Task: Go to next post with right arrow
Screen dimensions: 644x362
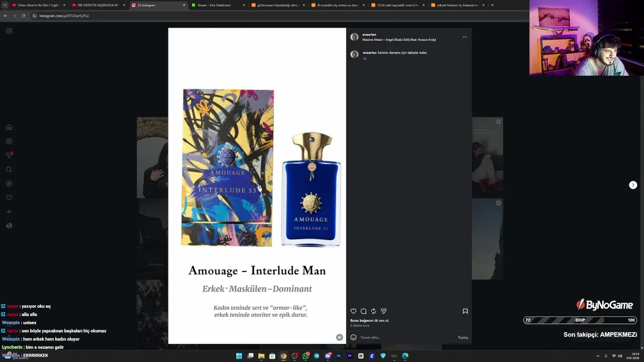Action: coord(633,185)
